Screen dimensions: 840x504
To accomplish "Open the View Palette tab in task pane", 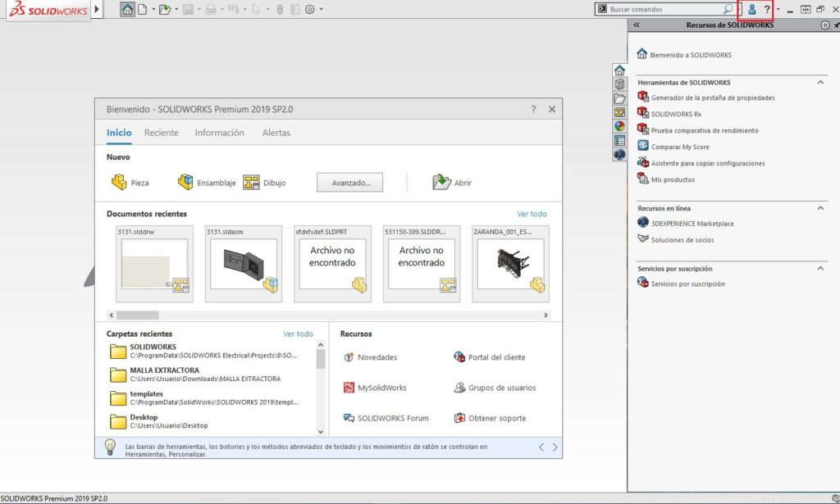I will [x=620, y=112].
